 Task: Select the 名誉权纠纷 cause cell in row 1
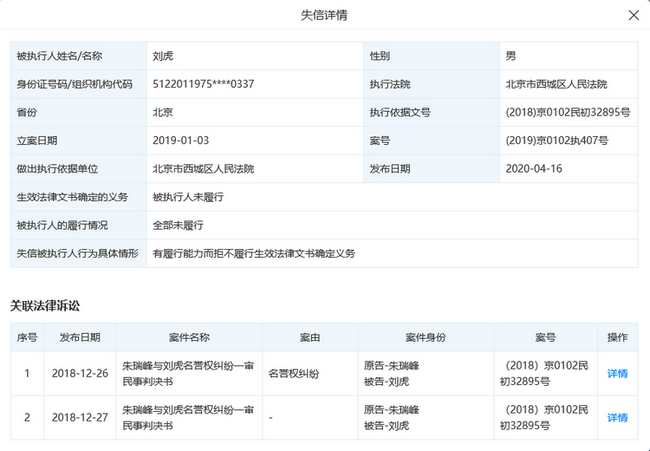[x=293, y=374]
